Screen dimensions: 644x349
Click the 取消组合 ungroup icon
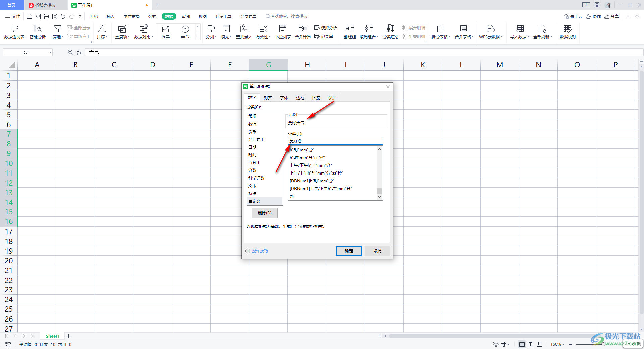coord(369,29)
